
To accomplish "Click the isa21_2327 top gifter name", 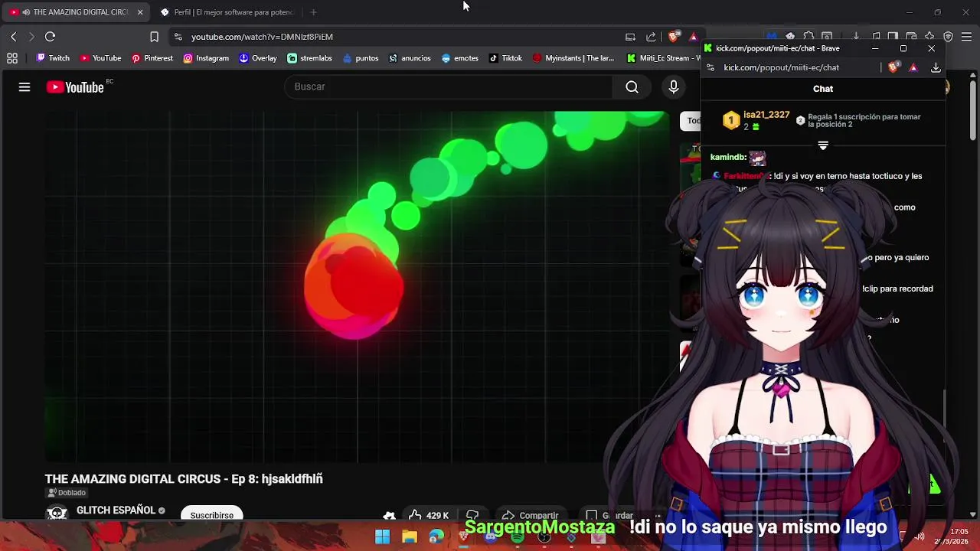I will 766,115.
